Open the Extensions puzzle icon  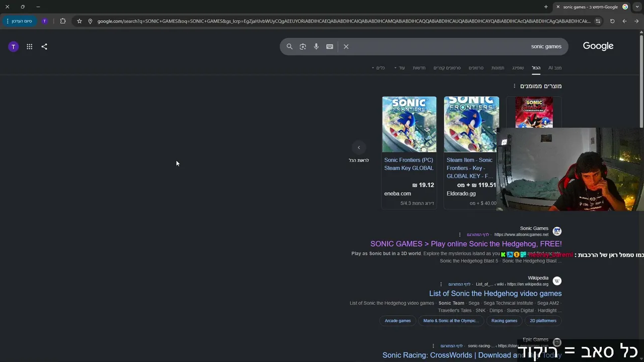click(x=63, y=21)
